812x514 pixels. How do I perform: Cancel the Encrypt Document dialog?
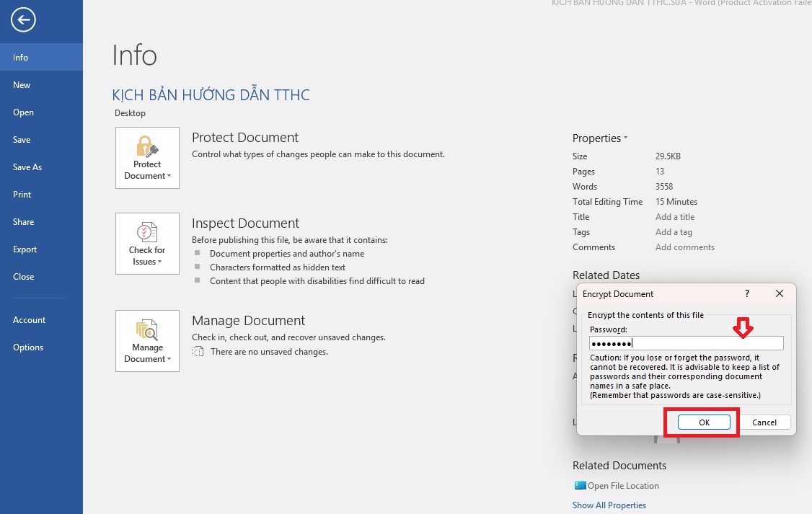tap(764, 422)
